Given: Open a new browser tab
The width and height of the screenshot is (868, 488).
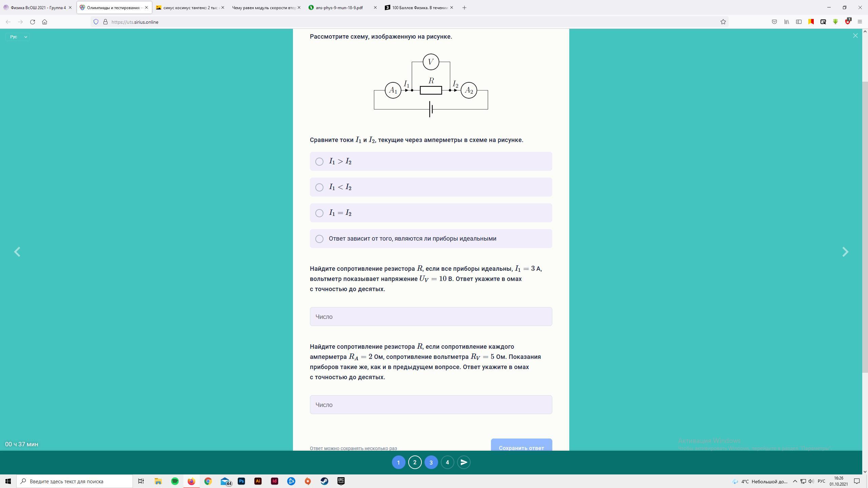Looking at the screenshot, I should [x=464, y=7].
